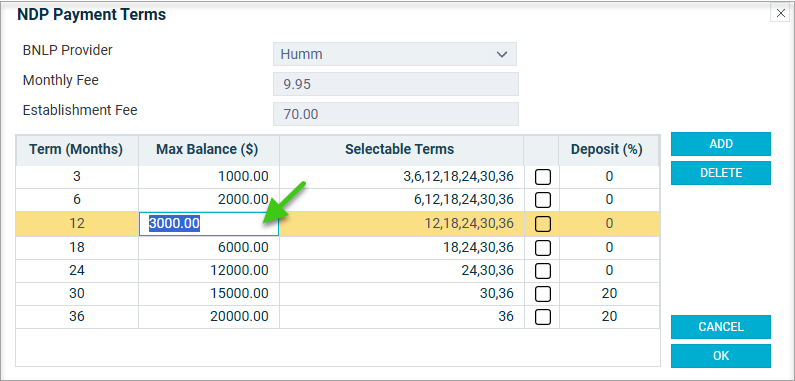Tick the checkbox in the 6-month row
The image size is (795, 381).
[543, 200]
